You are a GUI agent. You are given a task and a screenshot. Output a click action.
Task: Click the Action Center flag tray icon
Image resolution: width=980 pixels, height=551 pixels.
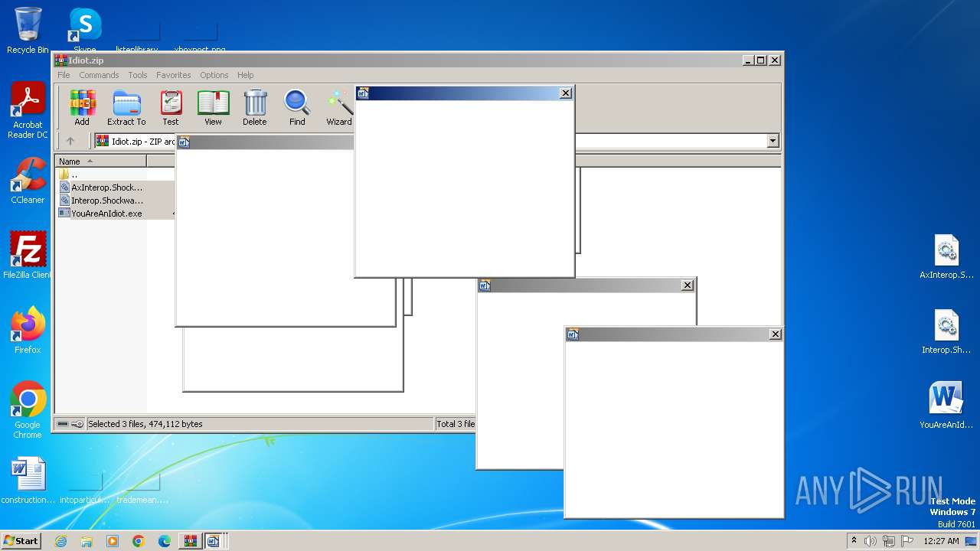(x=907, y=541)
